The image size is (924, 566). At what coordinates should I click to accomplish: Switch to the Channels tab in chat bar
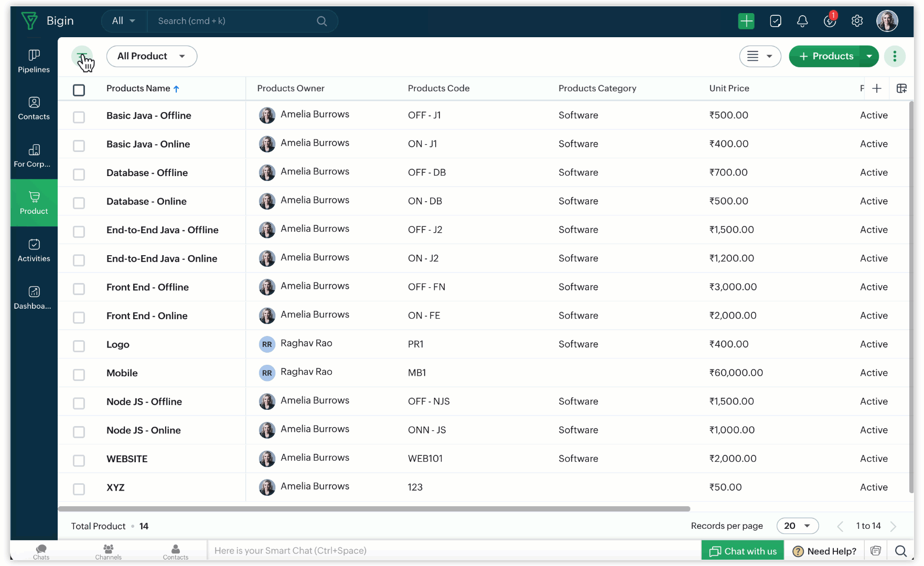click(108, 551)
